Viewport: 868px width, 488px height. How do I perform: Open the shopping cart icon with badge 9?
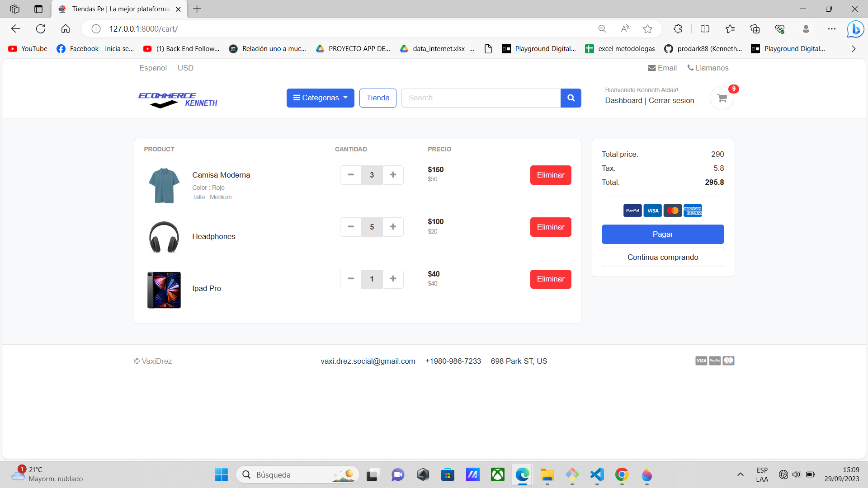coord(722,98)
